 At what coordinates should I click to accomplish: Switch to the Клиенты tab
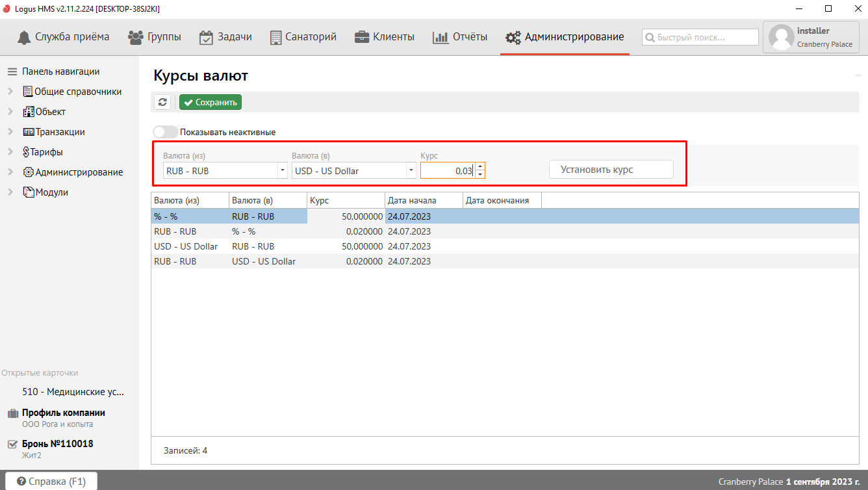click(x=384, y=37)
